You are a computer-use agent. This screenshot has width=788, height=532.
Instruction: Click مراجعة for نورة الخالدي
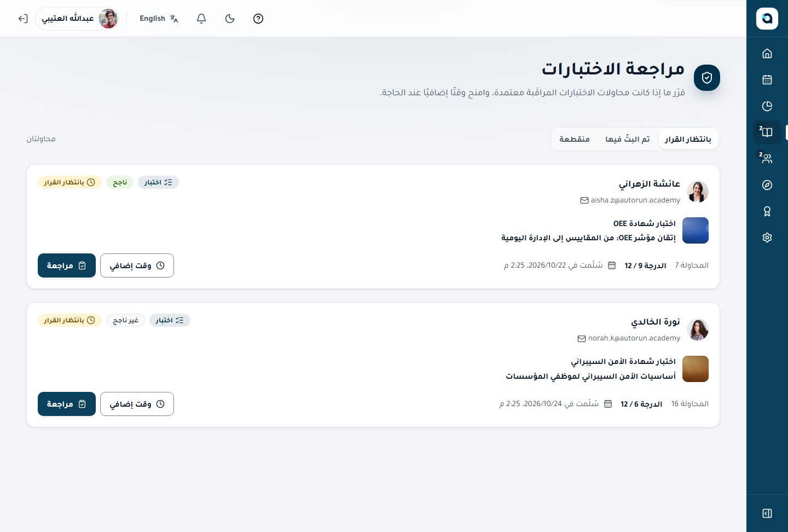[67, 404]
